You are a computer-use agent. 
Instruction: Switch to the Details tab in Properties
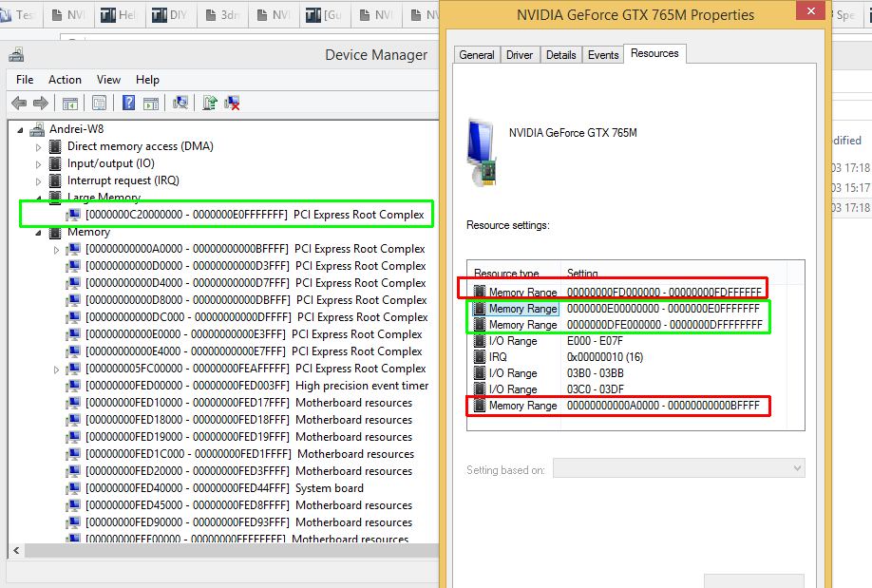coord(560,54)
